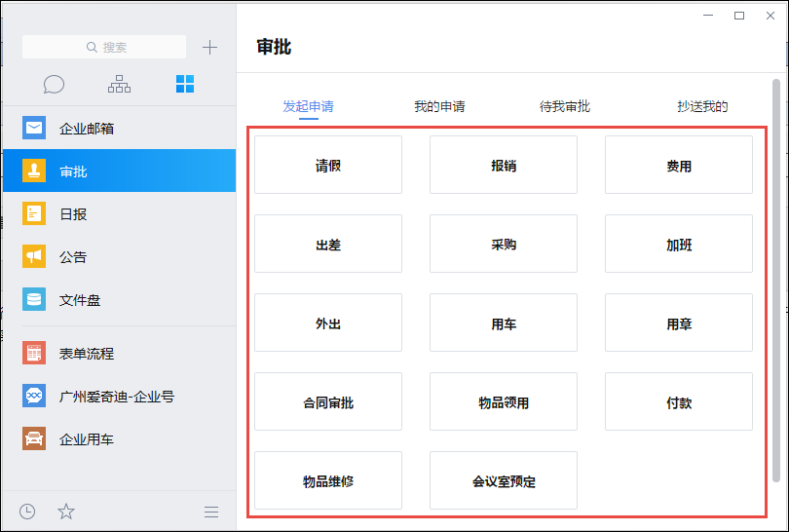
Task: Click the 公告 megaphone icon
Action: coord(34,256)
